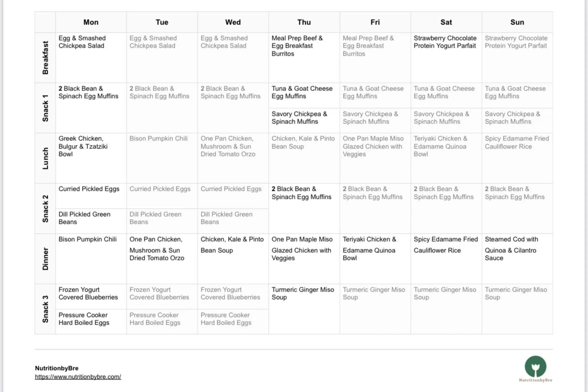Open the nutritionbybre.com website link

[78, 377]
